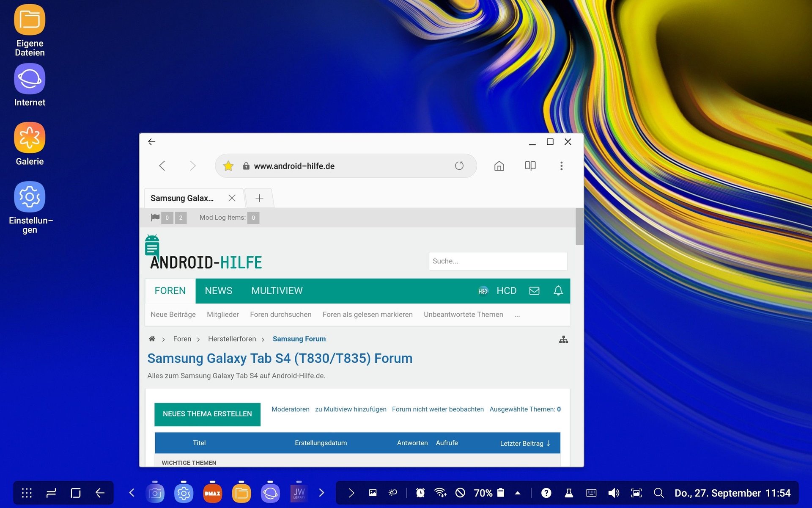Go to the browser home page
The height and width of the screenshot is (508, 812).
(499, 166)
